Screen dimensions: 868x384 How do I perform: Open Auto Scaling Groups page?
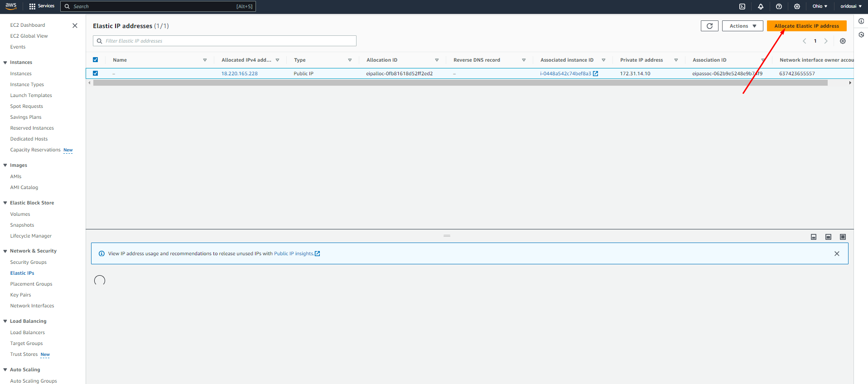[34, 381]
